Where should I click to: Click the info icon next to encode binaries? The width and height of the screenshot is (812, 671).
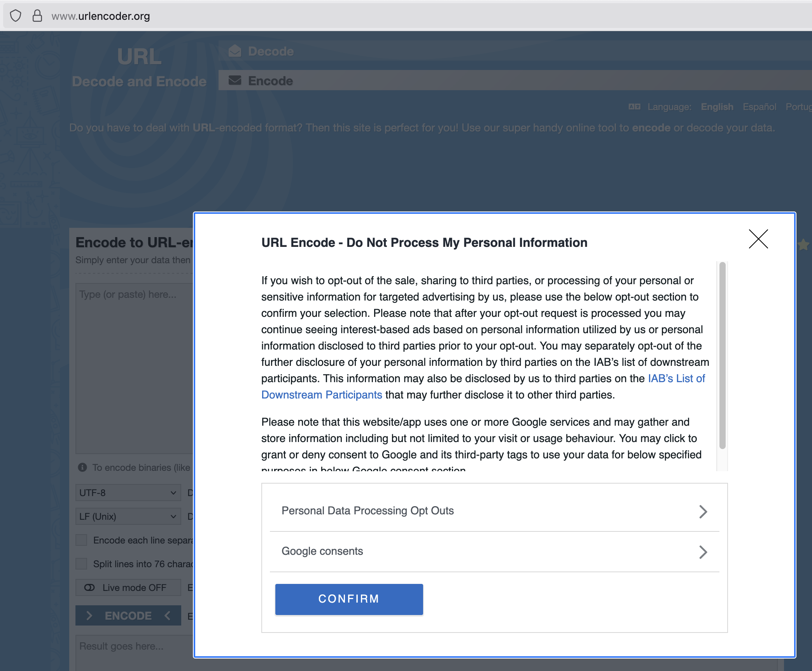click(x=82, y=467)
